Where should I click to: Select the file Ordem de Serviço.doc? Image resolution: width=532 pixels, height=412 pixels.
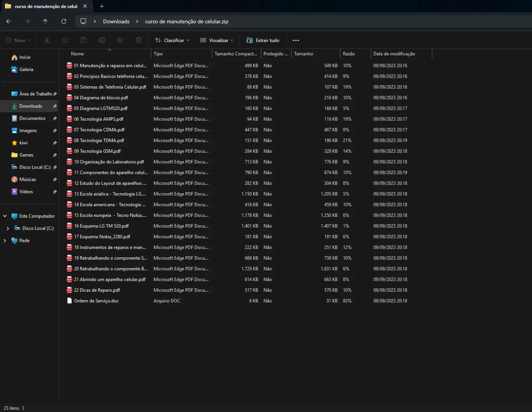pyautogui.click(x=96, y=301)
